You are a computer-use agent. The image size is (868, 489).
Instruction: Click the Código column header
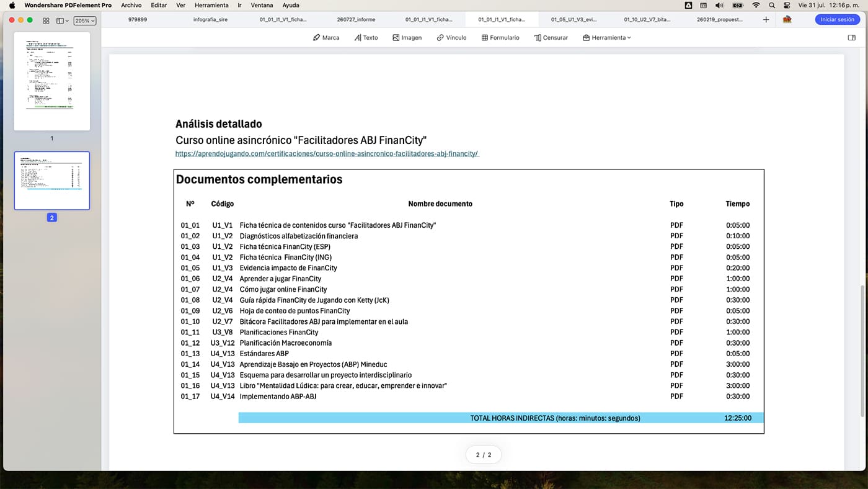click(x=223, y=204)
